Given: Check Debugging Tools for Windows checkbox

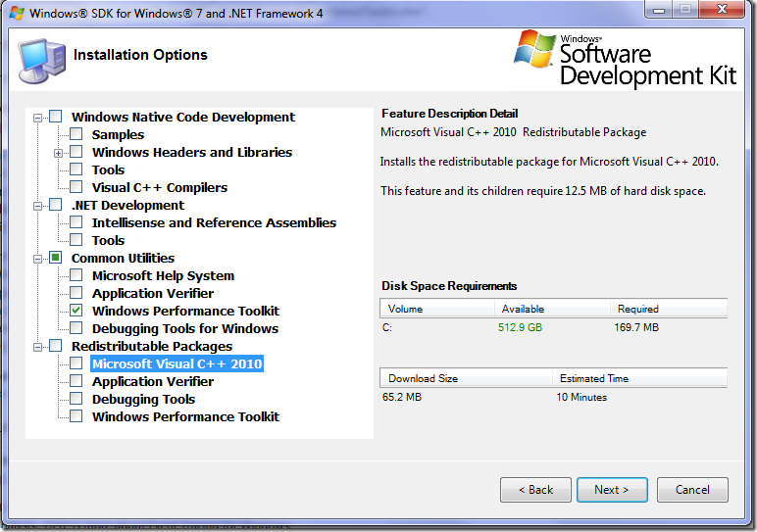Looking at the screenshot, I should click(76, 328).
